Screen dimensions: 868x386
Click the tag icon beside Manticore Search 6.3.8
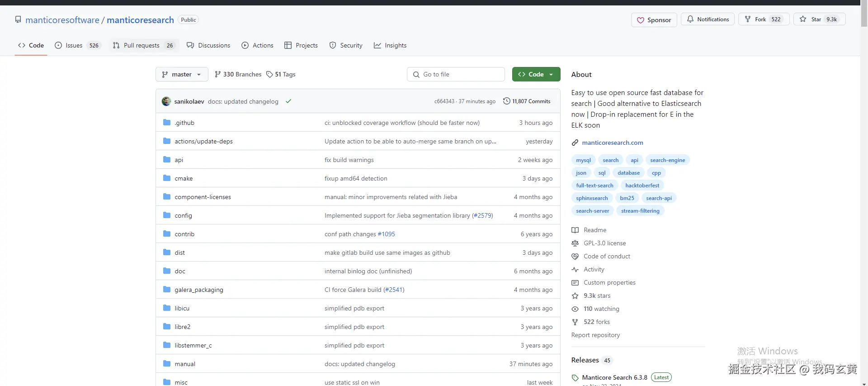point(575,378)
